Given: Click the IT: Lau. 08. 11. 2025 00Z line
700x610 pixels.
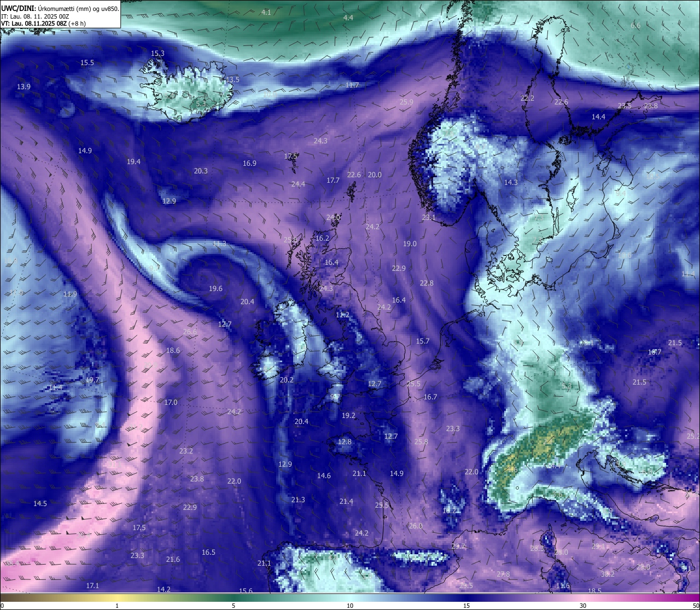Looking at the screenshot, I should pyautogui.click(x=35, y=16).
